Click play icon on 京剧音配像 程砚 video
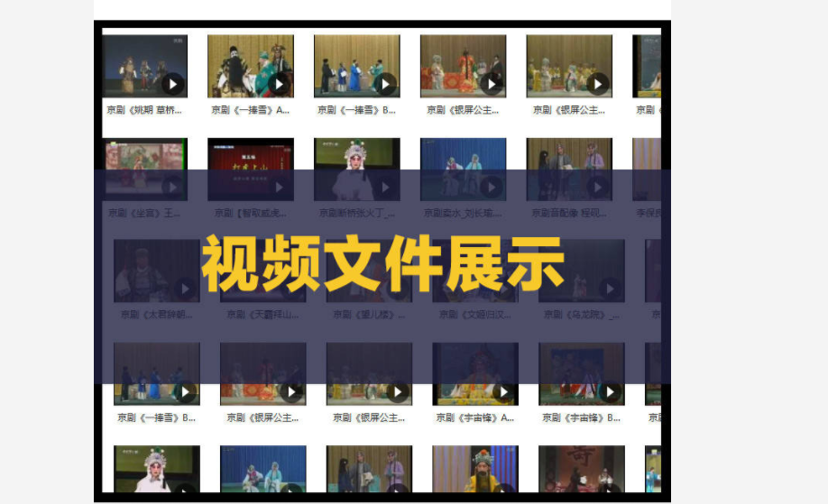Screen dimensions: 828x504 [x=598, y=187]
